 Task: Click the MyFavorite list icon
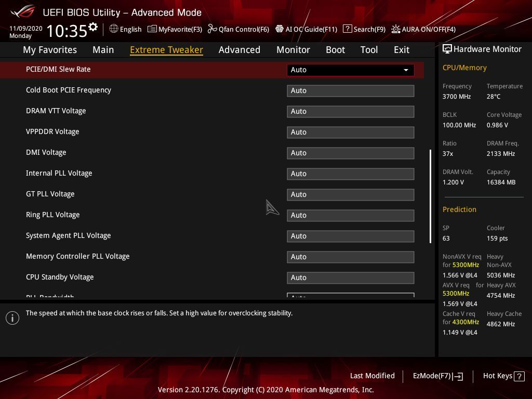[152, 29]
